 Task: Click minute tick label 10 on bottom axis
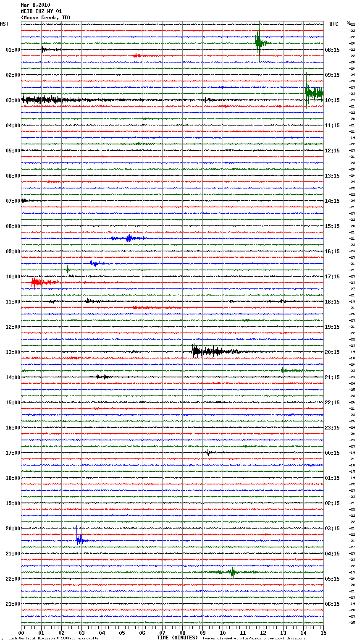coord(223,633)
